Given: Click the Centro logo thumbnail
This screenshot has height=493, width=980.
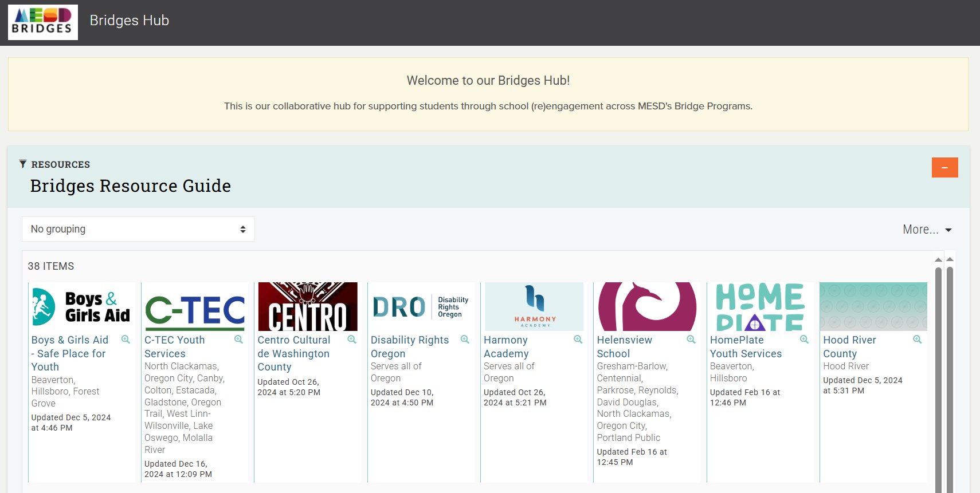Looking at the screenshot, I should click(308, 306).
